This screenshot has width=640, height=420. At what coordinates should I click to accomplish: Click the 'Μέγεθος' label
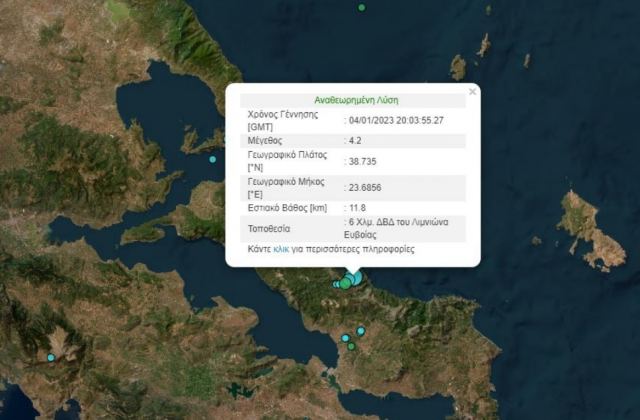264,141
